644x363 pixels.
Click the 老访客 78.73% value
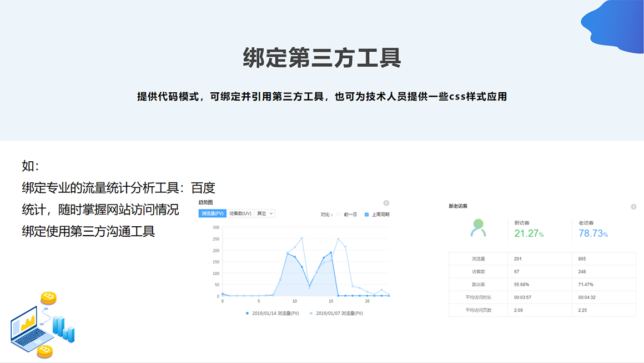[593, 233]
